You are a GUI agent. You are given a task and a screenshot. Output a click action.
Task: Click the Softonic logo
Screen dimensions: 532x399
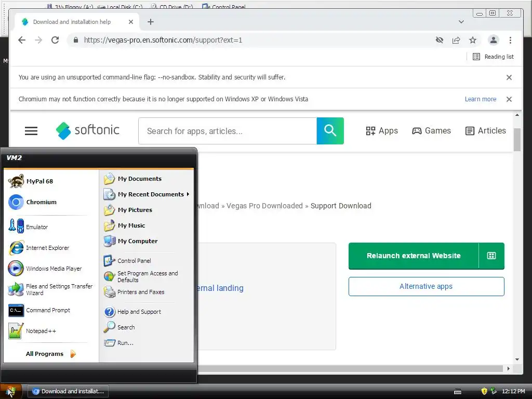(x=87, y=130)
